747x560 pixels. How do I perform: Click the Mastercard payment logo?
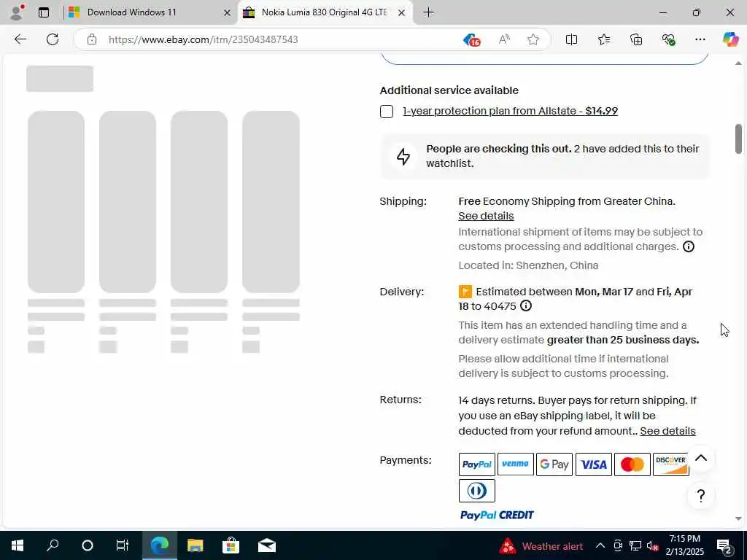click(x=632, y=464)
